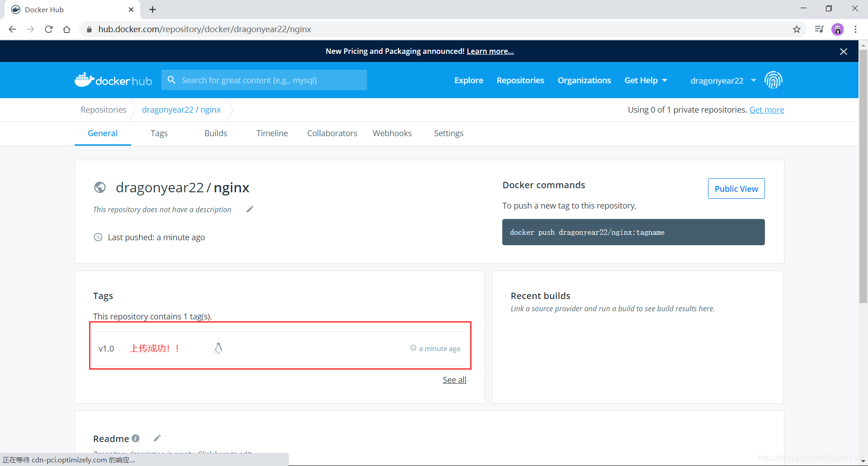Open the dragonyear22 account dropdown
Image resolution: width=868 pixels, height=466 pixels.
point(723,81)
